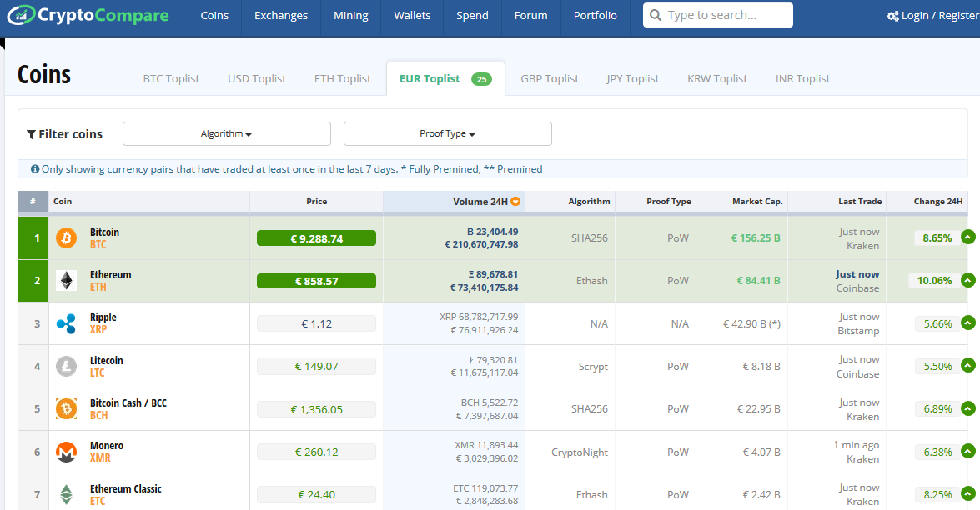Click the Volume 24H sort arrow icon
980x510 pixels.
click(515, 202)
